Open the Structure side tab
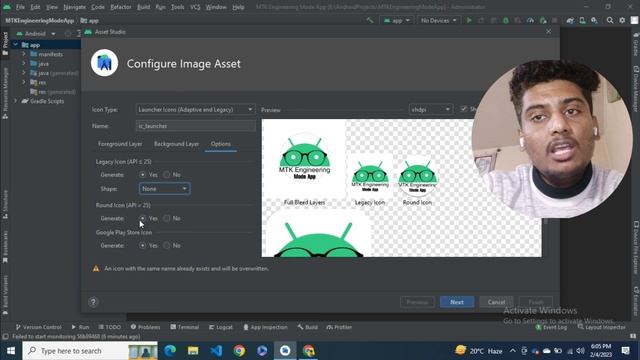 (x=5, y=204)
